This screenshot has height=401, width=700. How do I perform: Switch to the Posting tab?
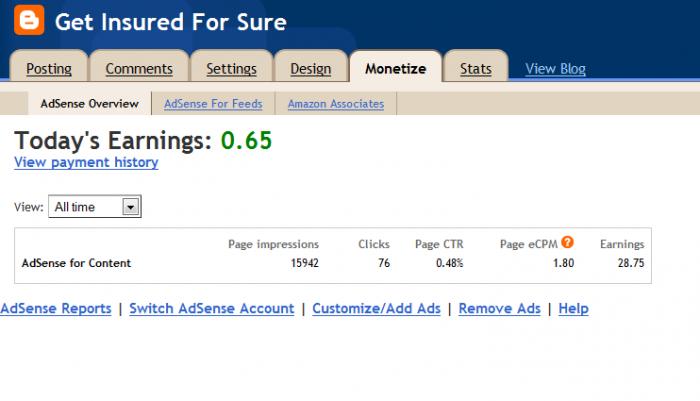click(x=49, y=68)
